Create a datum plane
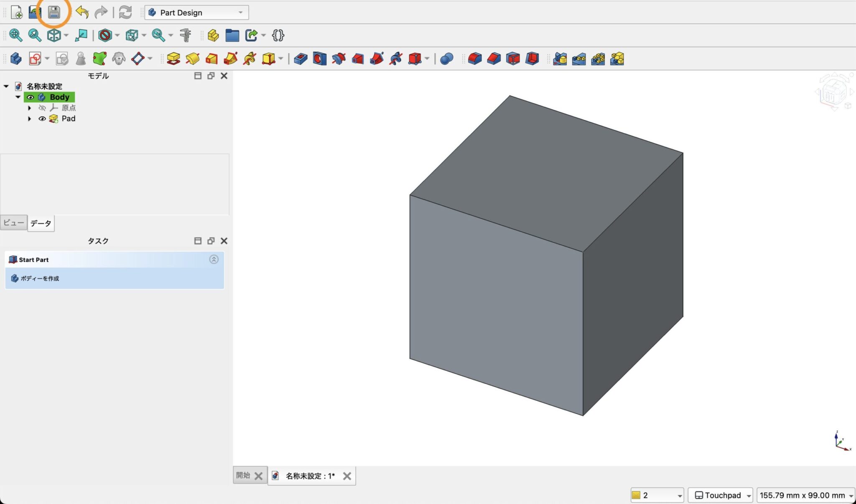The width and height of the screenshot is (856, 504). tap(138, 59)
